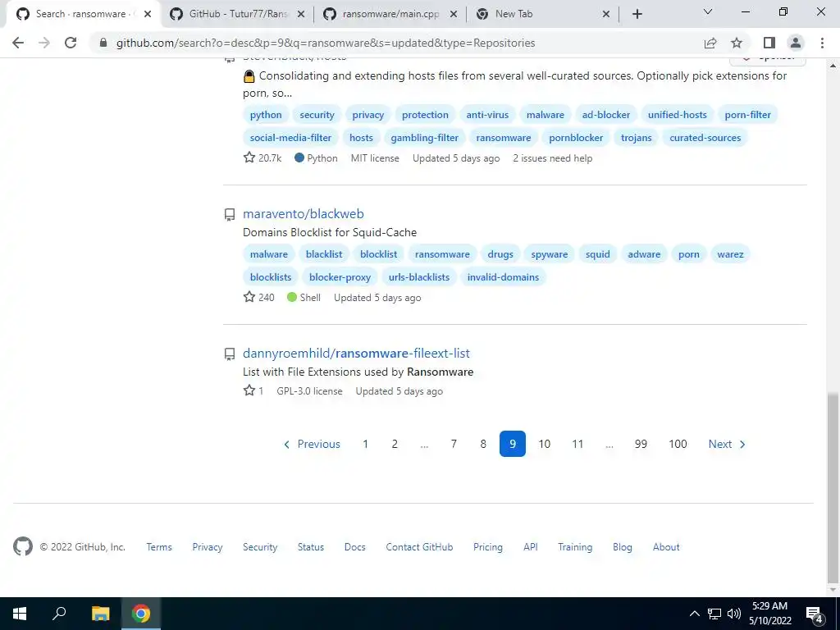The image size is (840, 630).
Task: Open the browser side panel icon
Action: [769, 43]
